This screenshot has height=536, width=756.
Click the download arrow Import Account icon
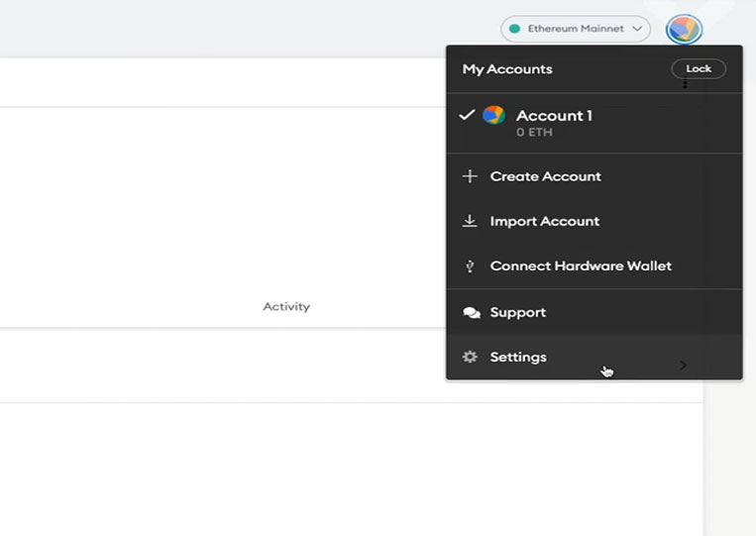click(x=470, y=221)
